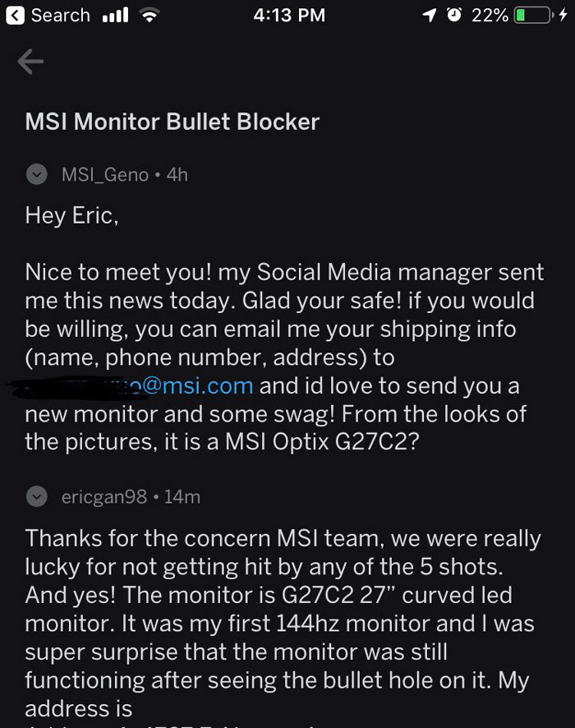This screenshot has width=575, height=728.
Task: Toggle ericgan98's comment visibility
Action: point(36,495)
